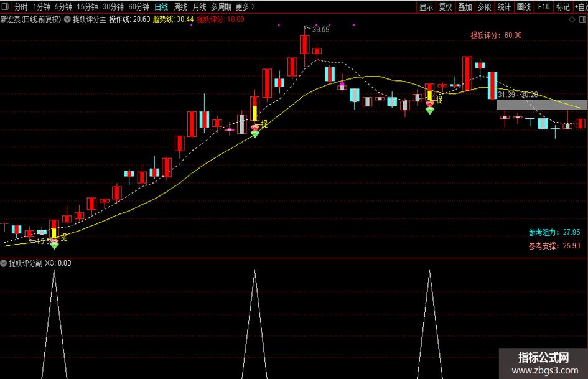This screenshot has width=588, height=379.
Task: Click the green diamond under the middle signal
Action: pyautogui.click(x=254, y=134)
